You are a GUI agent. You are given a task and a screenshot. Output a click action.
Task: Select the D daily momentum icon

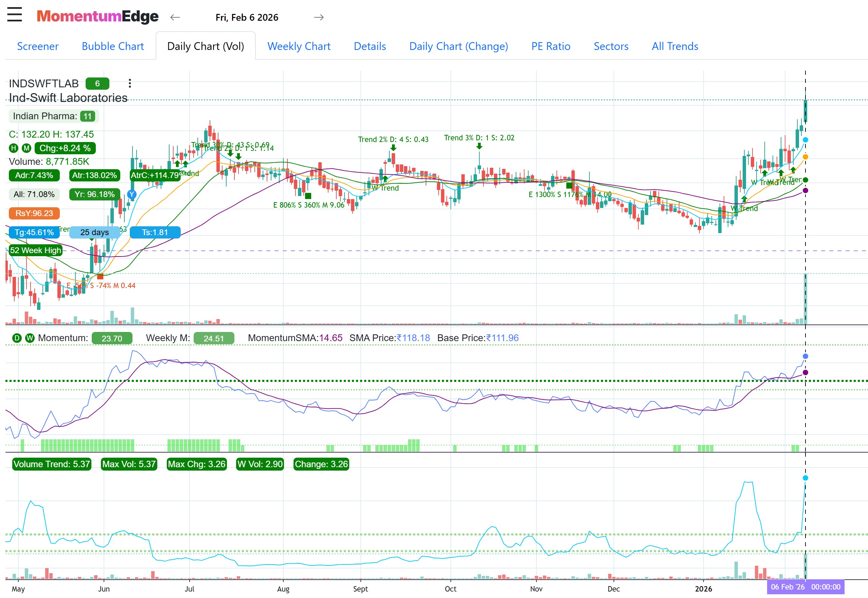17,338
